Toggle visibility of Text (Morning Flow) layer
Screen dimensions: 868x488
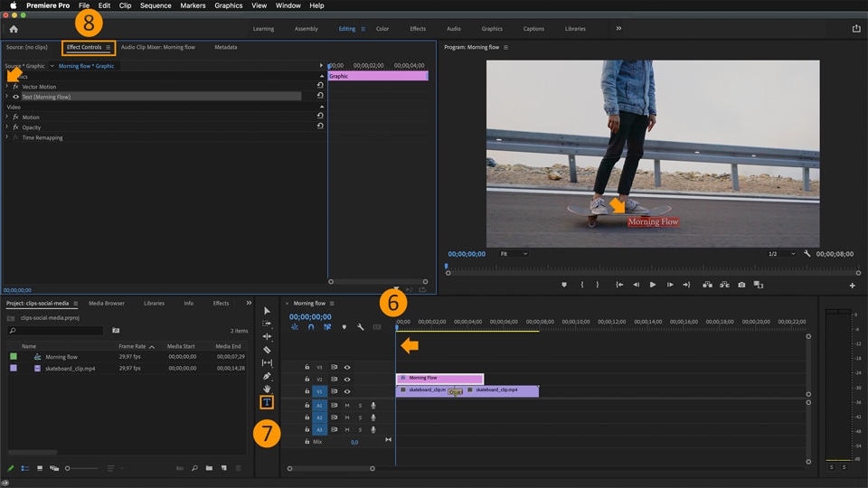point(16,97)
